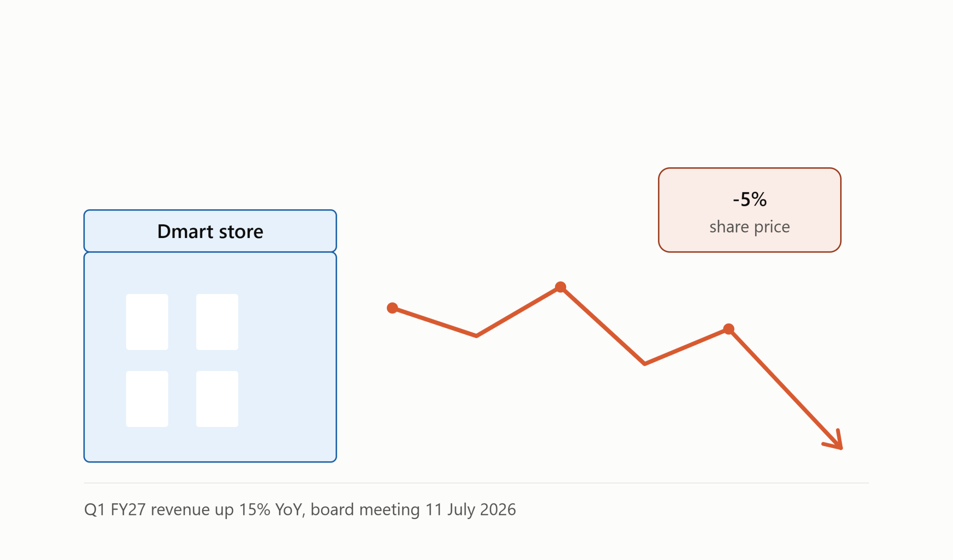Click the second valley of the price line

[645, 364]
